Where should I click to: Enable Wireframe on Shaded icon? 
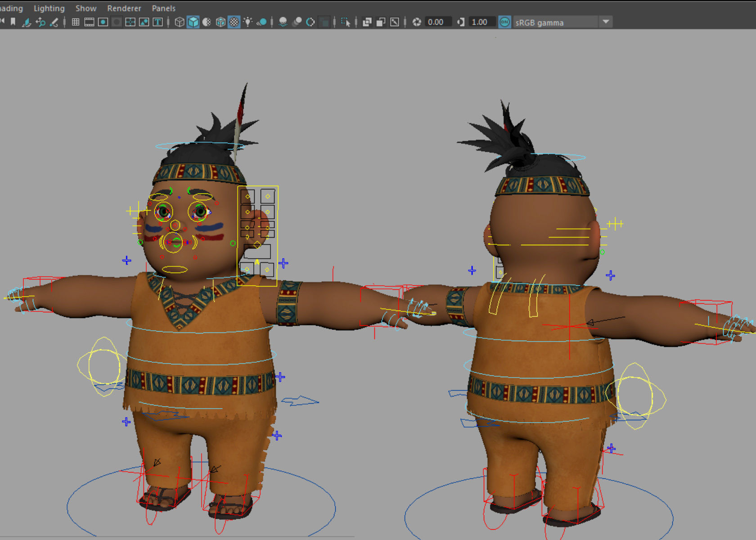click(220, 22)
